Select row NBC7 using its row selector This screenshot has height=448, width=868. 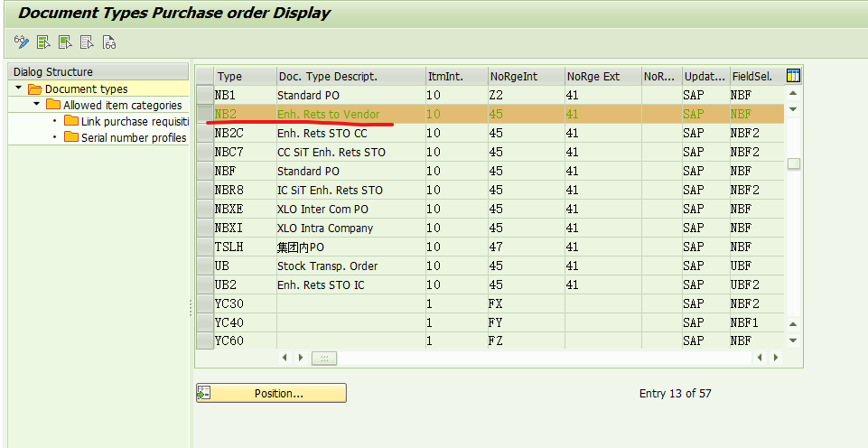tap(205, 152)
